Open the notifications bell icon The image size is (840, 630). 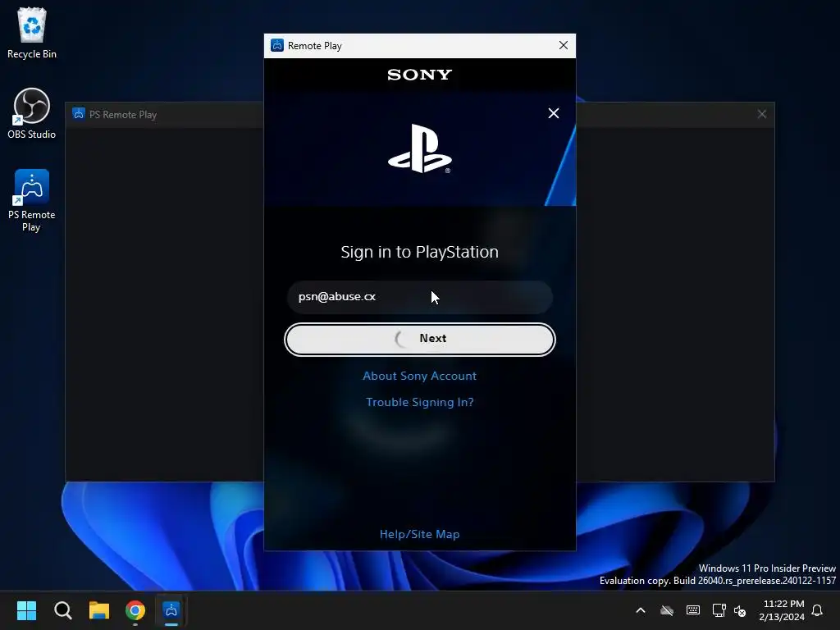(817, 610)
